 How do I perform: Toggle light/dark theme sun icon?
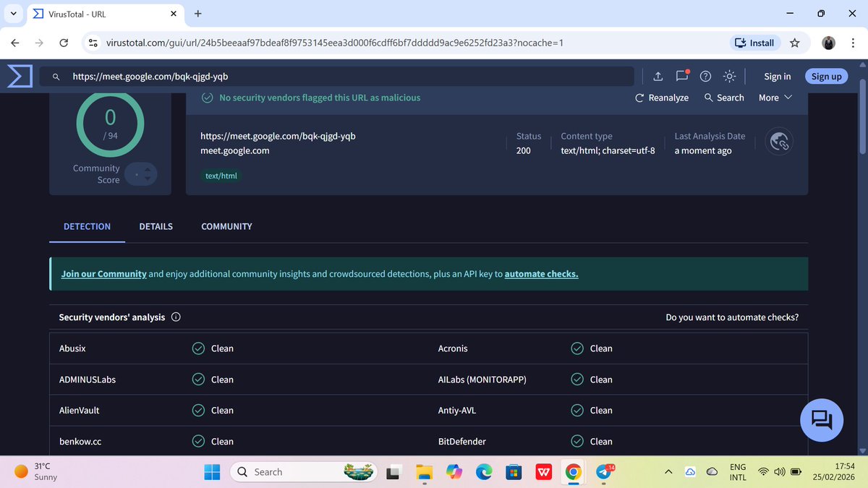point(730,77)
